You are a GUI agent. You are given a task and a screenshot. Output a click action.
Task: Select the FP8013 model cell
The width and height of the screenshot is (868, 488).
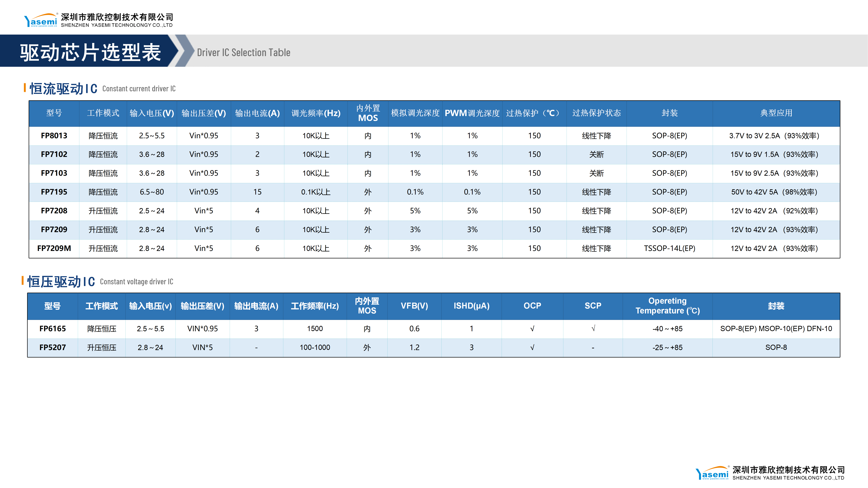[x=54, y=136]
